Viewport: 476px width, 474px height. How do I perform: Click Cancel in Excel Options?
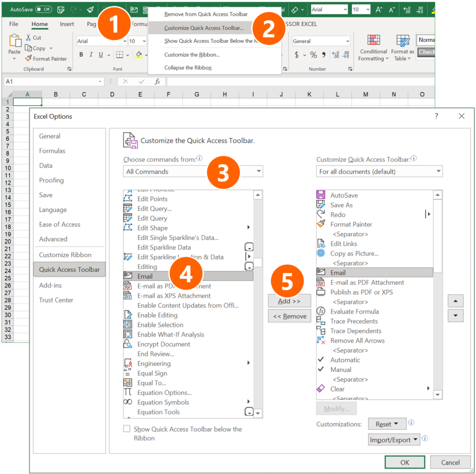[450, 462]
